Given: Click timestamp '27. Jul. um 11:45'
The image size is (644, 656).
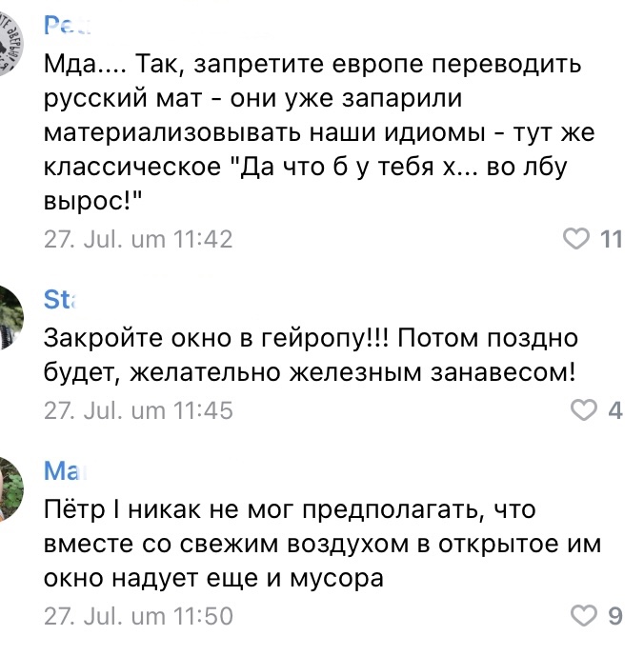Looking at the screenshot, I should (138, 410).
